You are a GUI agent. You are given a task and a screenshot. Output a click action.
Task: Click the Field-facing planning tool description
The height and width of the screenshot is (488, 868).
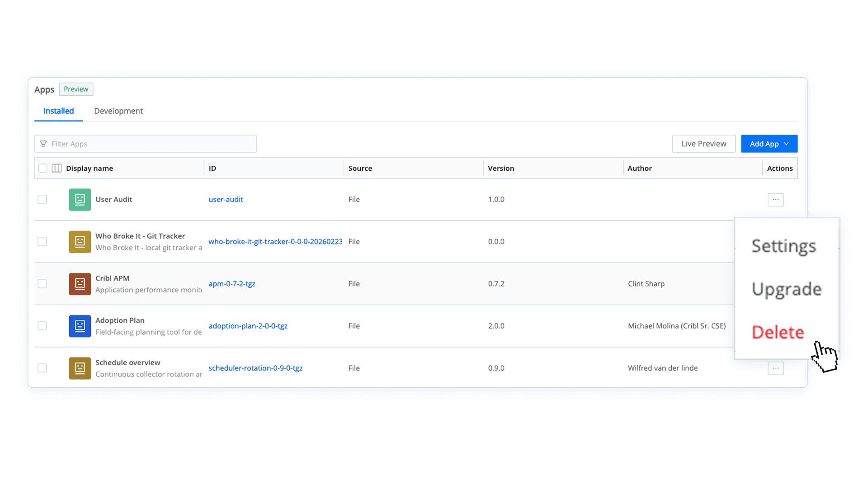point(149,332)
